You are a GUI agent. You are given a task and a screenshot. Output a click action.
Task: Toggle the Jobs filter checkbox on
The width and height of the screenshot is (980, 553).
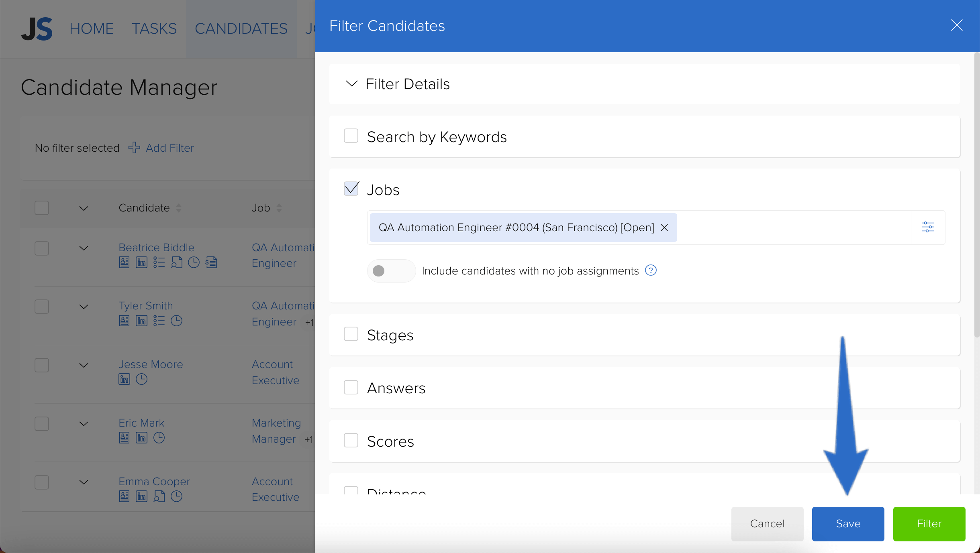pos(351,189)
